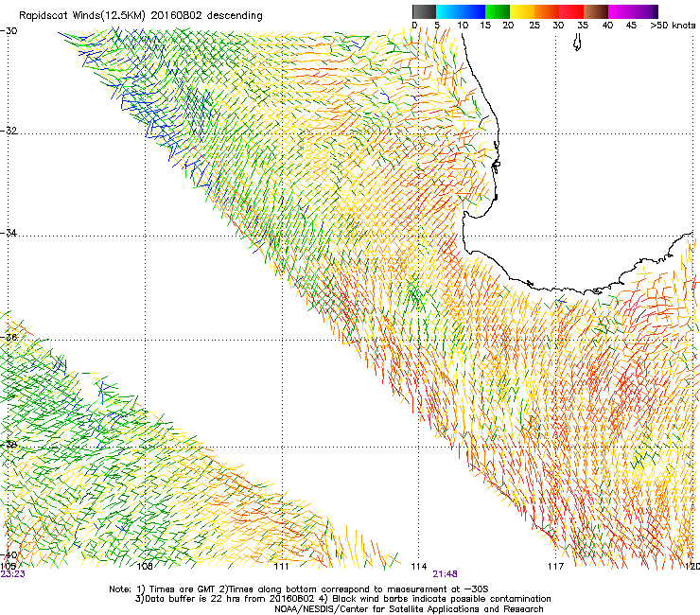The width and height of the screenshot is (700, 615).
Task: Select the green 15-20 knots legend swatch
Action: click(x=498, y=11)
